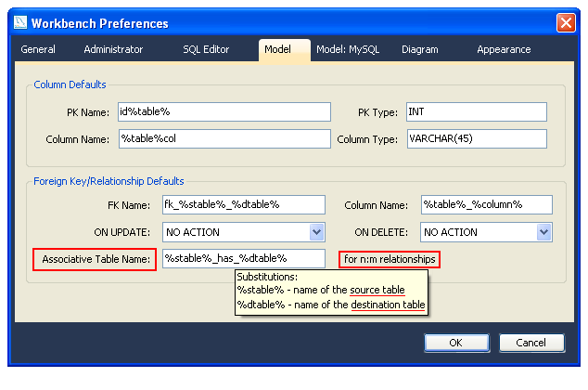Go to the Model: MySQL tab

point(348,49)
